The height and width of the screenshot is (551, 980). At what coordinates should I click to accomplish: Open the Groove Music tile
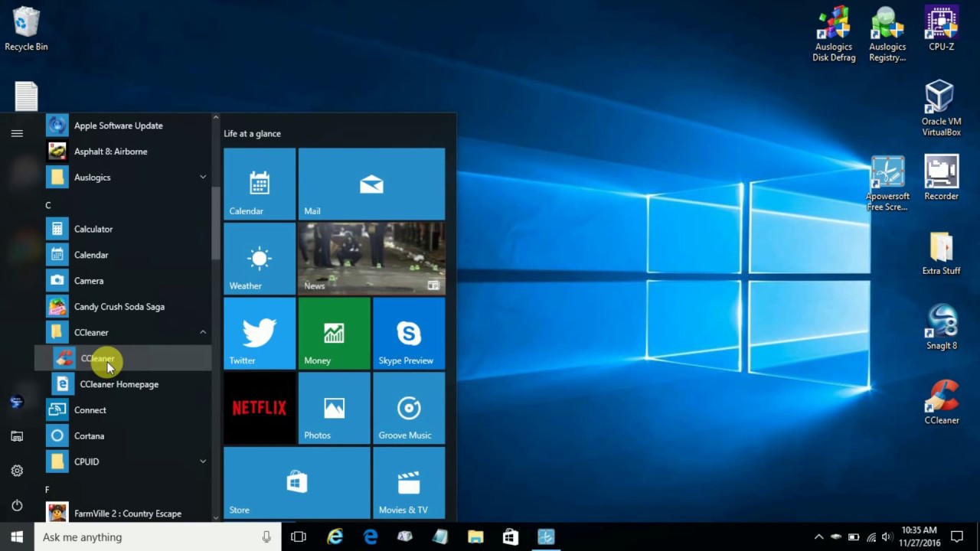[x=409, y=408]
